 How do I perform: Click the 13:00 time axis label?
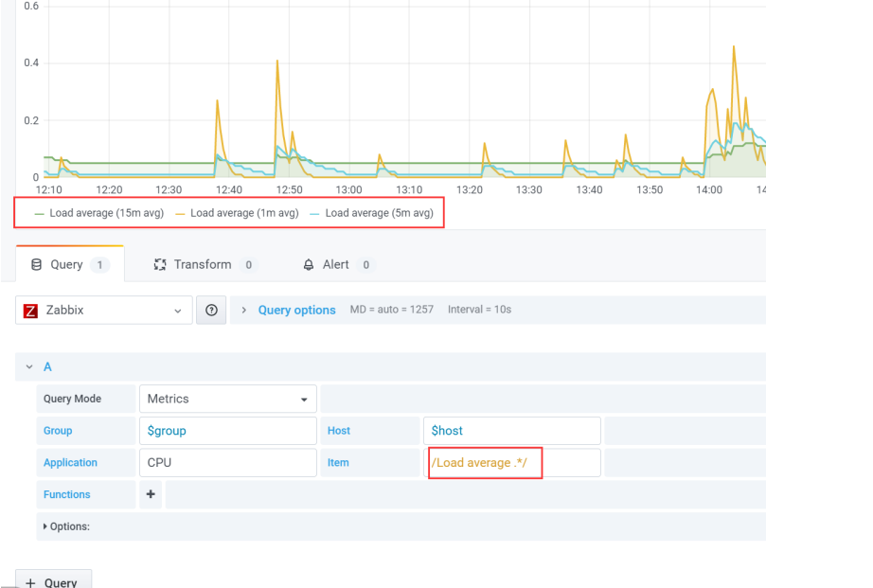pyautogui.click(x=348, y=190)
